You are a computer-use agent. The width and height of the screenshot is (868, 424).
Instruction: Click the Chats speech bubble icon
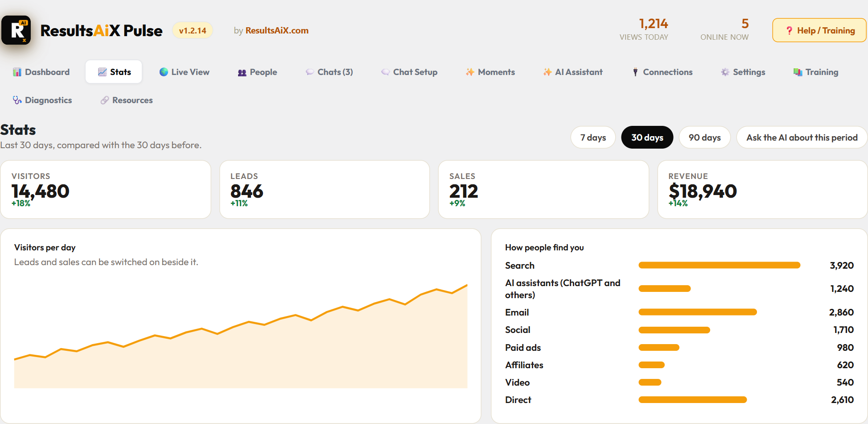pos(310,72)
